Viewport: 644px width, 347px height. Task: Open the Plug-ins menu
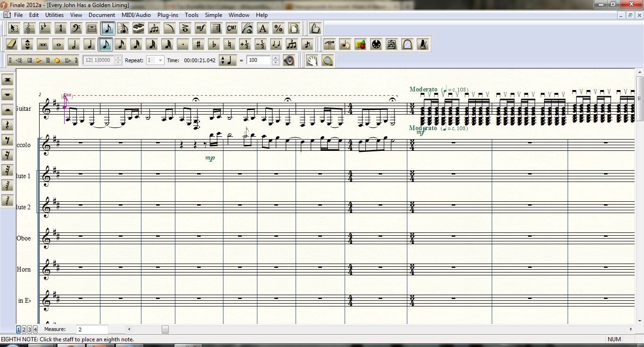click(x=168, y=15)
